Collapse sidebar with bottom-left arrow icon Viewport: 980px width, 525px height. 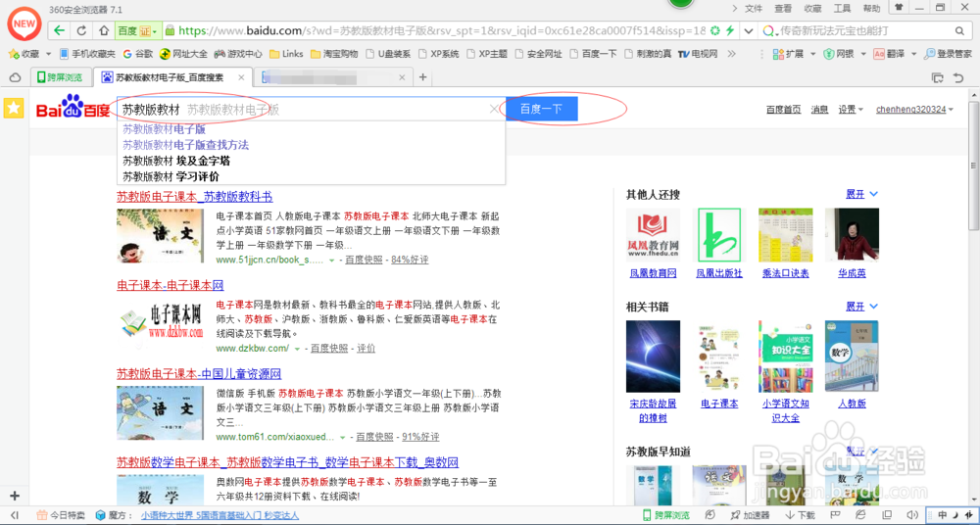[15, 515]
